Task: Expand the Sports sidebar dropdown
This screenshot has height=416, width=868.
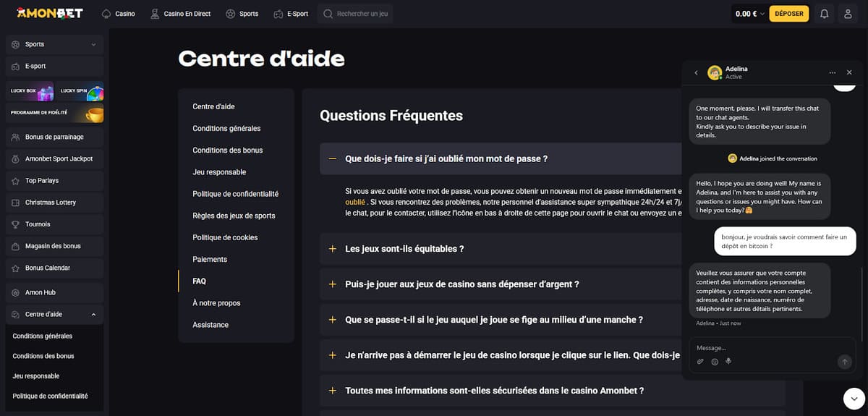Action: 93,45
